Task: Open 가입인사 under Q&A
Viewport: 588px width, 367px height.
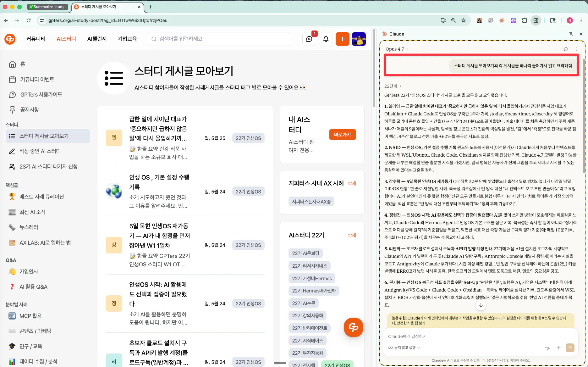Action: tap(48, 271)
